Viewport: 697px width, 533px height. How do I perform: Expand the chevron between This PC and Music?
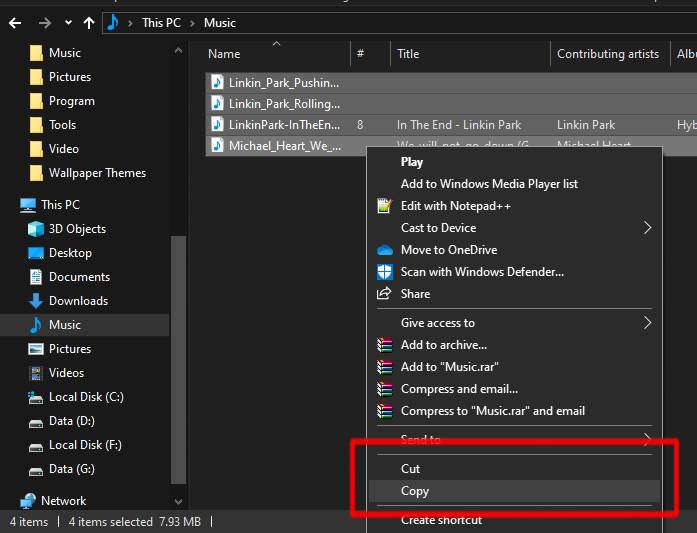click(x=192, y=23)
